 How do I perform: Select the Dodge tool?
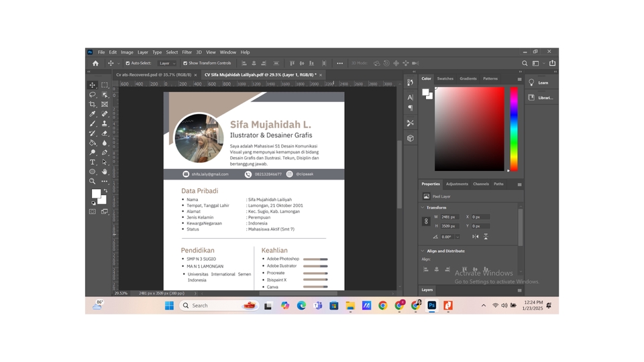pyautogui.click(x=93, y=152)
